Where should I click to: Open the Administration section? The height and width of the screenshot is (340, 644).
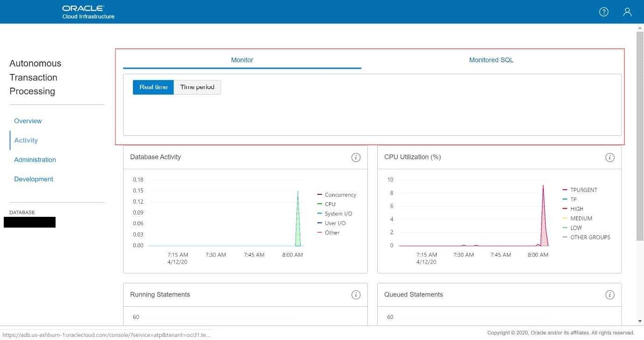[x=35, y=160]
